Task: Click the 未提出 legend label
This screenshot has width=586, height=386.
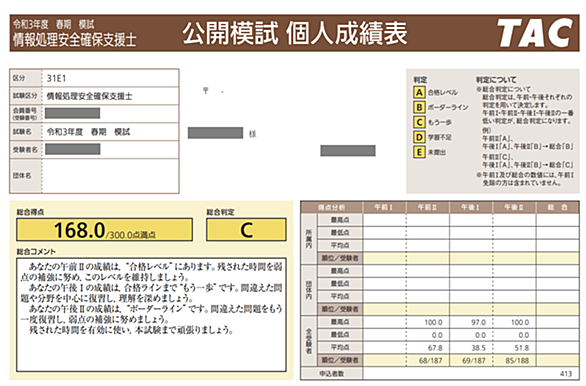Action: coord(437,152)
